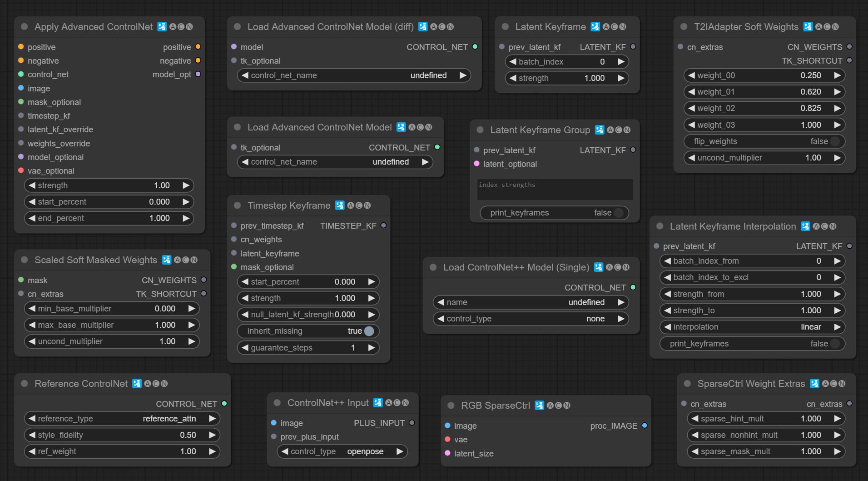Image resolution: width=868 pixels, height=481 pixels.
Task: Increase end_percent using its right arrow
Action: coord(186,218)
